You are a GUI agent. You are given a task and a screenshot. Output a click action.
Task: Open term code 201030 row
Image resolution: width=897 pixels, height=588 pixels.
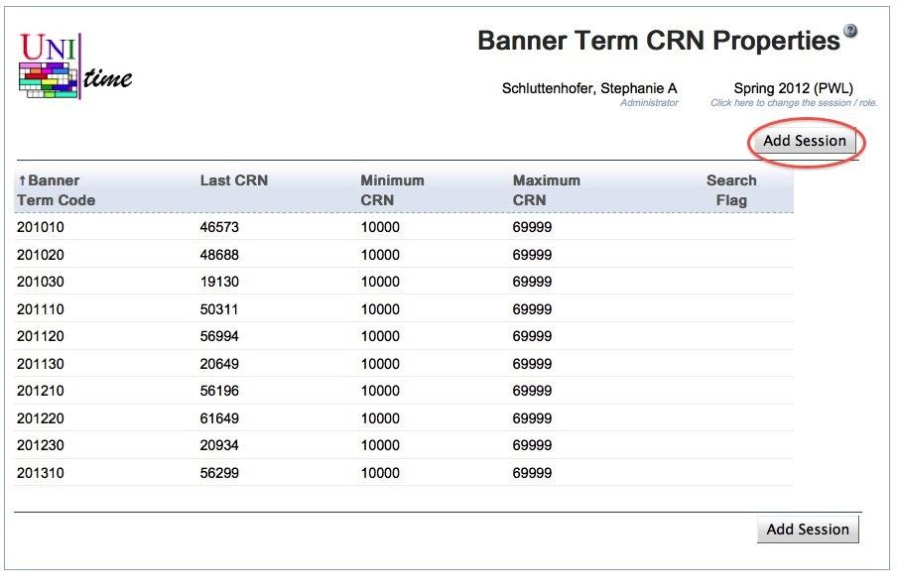coord(403,282)
